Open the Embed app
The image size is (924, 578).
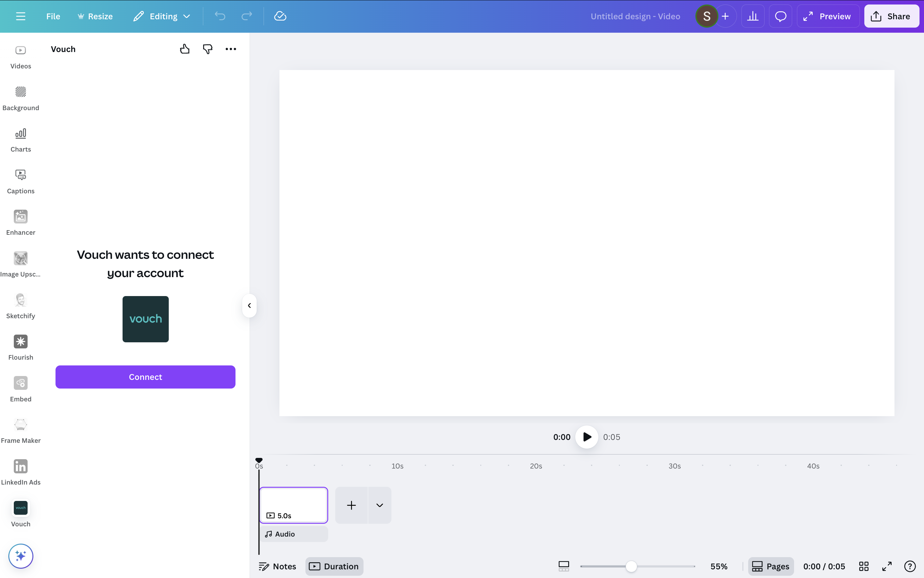21,390
